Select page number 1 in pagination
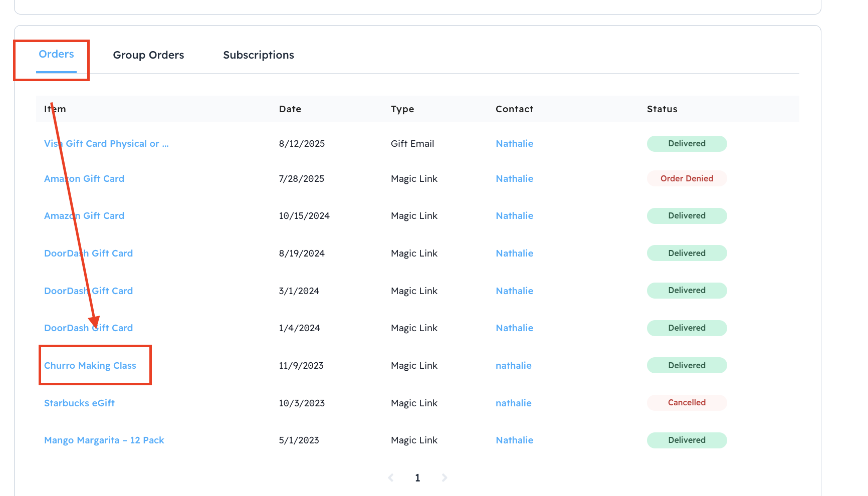 [417, 478]
